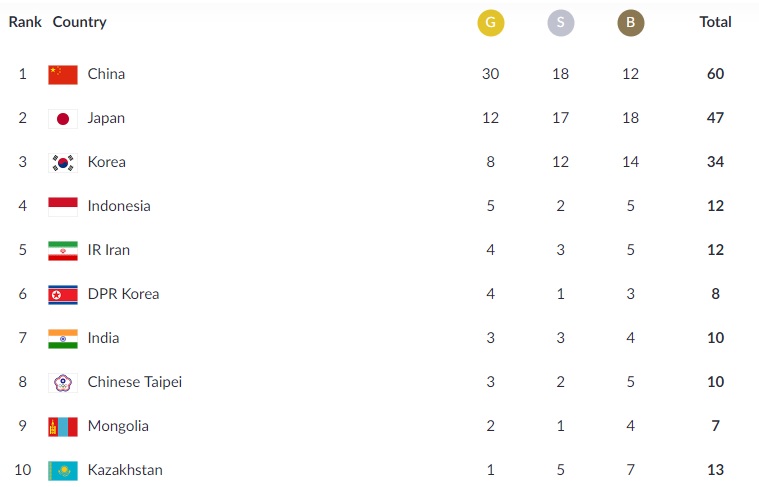759x487 pixels.
Task: Open the Chinese Taipei country name
Action: (135, 382)
